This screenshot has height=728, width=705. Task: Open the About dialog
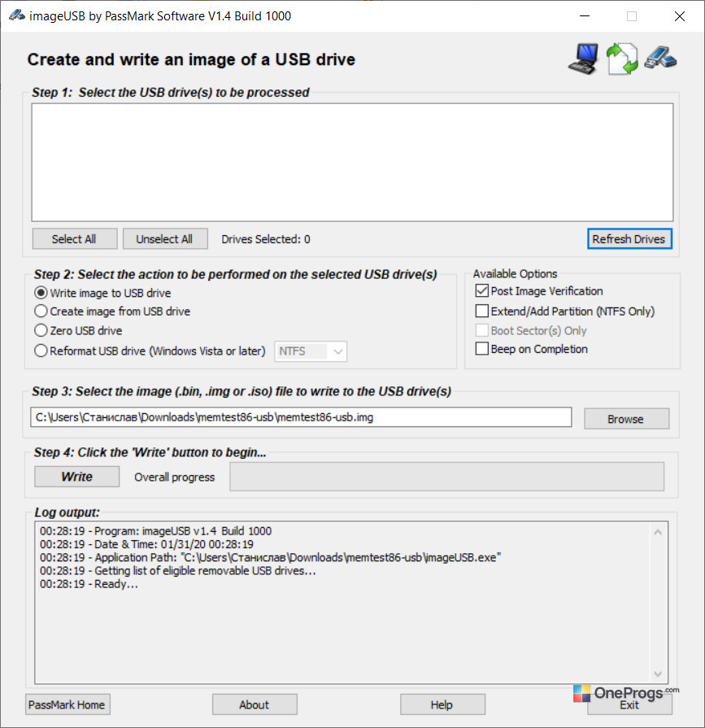point(255,704)
